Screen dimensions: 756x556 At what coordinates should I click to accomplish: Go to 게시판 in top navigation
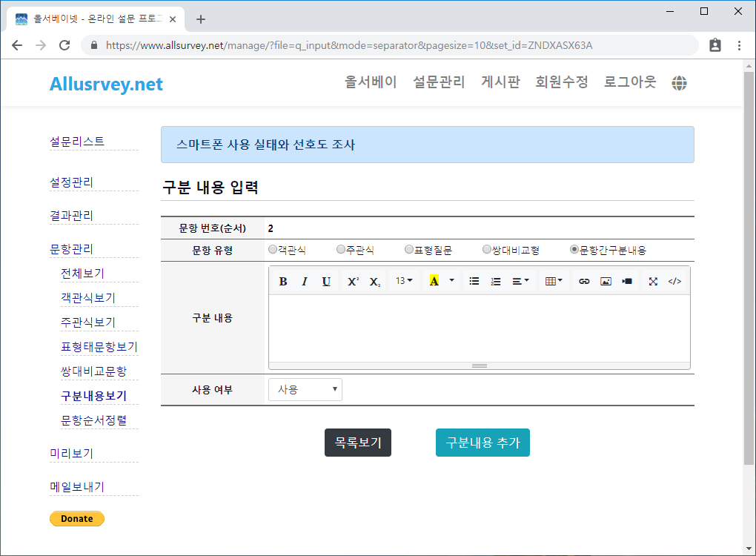click(500, 82)
